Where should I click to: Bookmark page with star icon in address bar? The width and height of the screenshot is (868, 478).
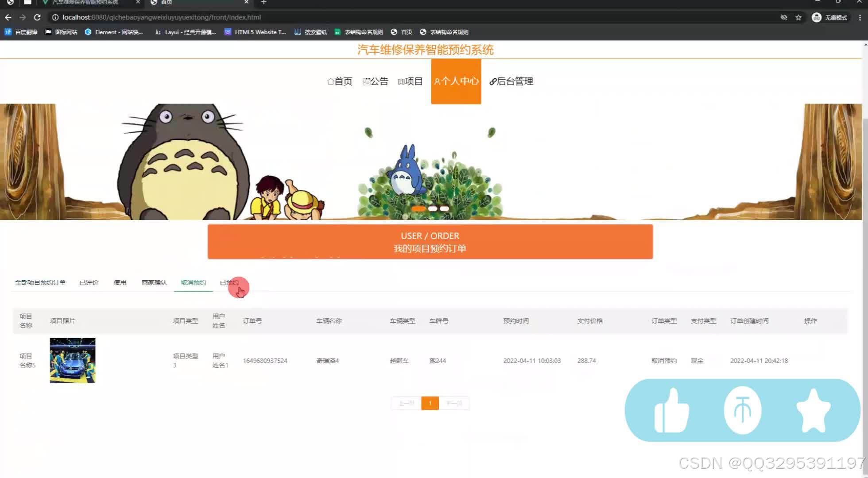(798, 17)
